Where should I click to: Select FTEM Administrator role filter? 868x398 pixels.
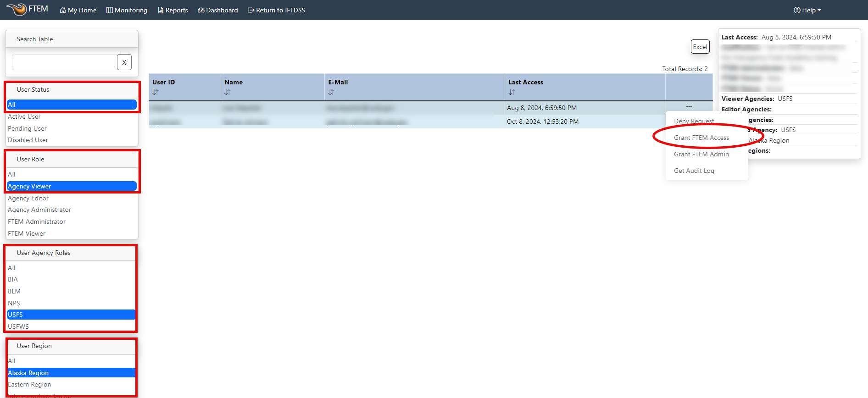(x=72, y=221)
